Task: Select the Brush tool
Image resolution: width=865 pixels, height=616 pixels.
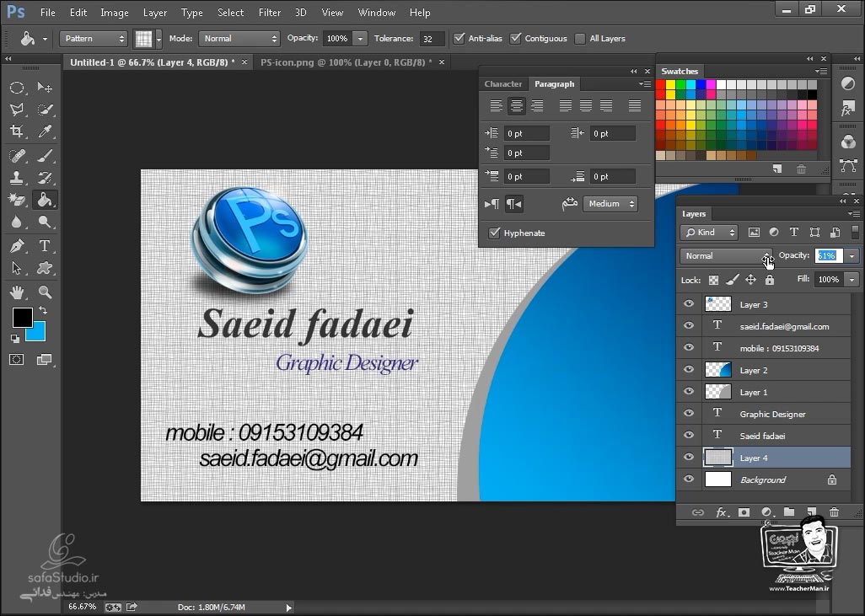Action: pos(45,156)
